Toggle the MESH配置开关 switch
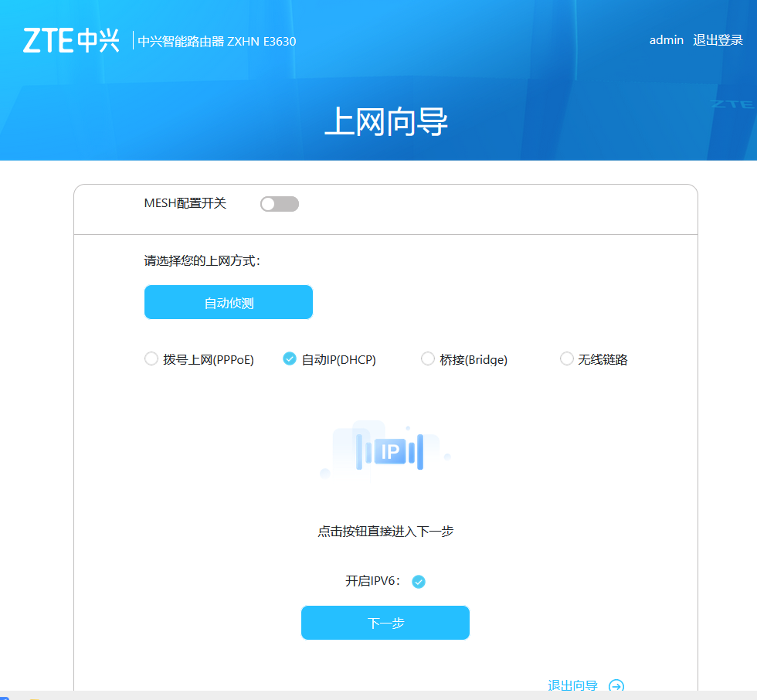 [279, 204]
